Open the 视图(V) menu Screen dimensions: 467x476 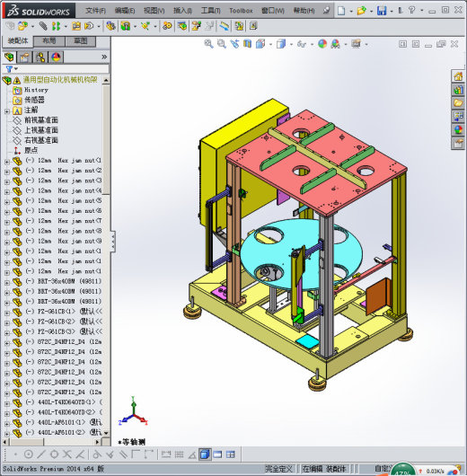(154, 11)
